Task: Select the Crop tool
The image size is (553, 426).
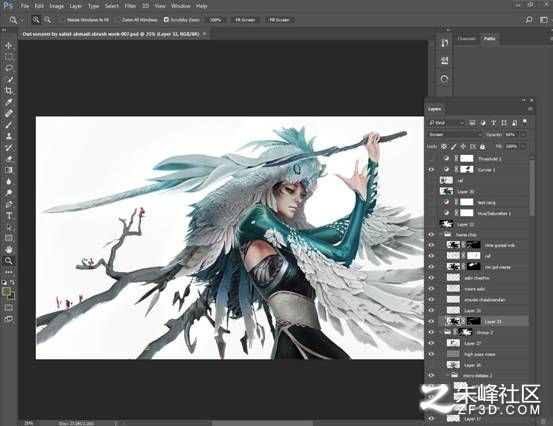Action: [x=9, y=91]
